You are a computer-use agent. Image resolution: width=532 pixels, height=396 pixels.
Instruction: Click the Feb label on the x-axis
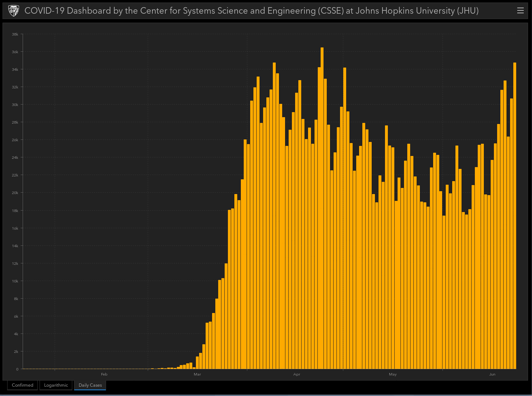coord(104,374)
